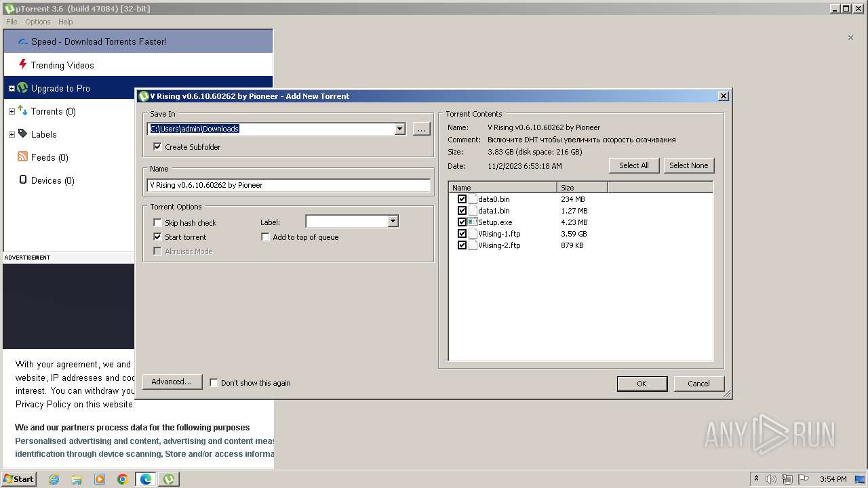Viewport: 868px width, 488px height.
Task: Click 234 MB size of data0.bin
Action: click(x=573, y=199)
